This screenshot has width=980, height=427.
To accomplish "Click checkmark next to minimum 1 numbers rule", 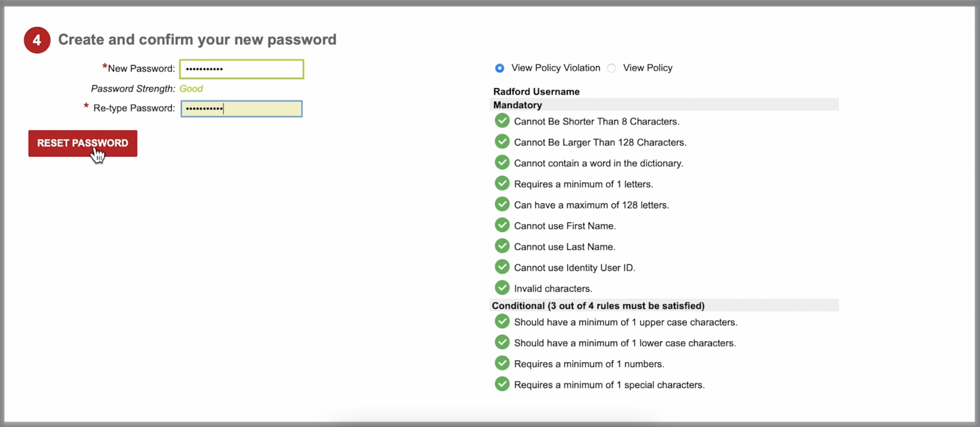I will (x=502, y=363).
